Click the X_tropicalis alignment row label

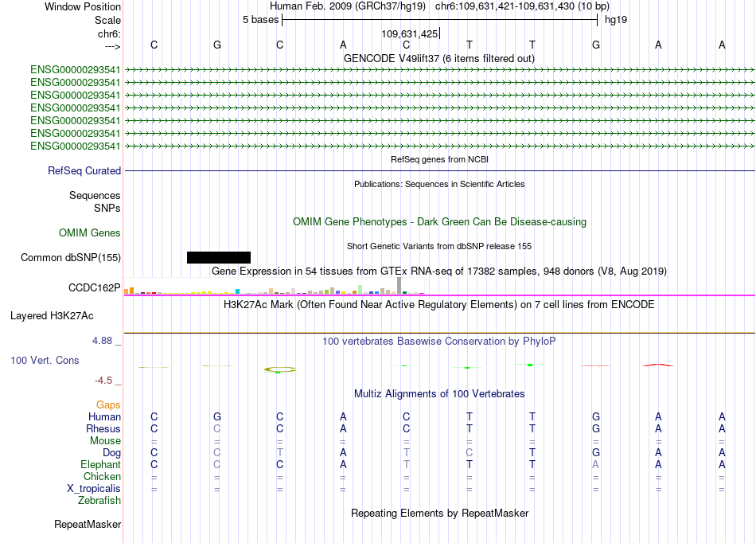pyautogui.click(x=94, y=489)
